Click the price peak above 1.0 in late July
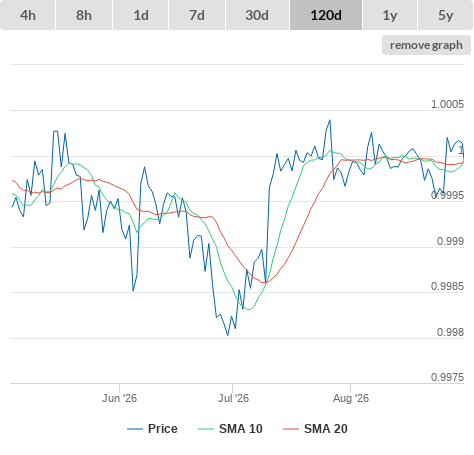Viewport: 474px width, 455px height. coord(330,120)
